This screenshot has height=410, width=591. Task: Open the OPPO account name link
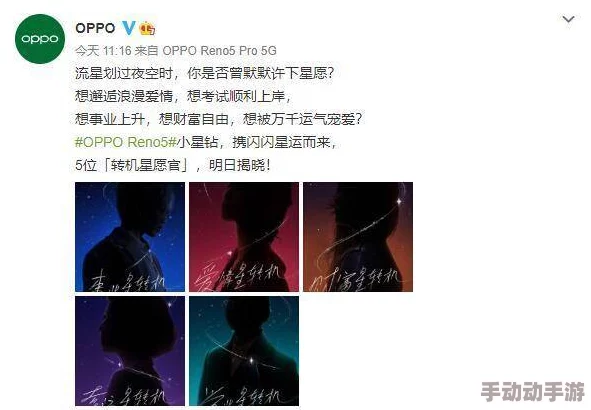coord(95,28)
